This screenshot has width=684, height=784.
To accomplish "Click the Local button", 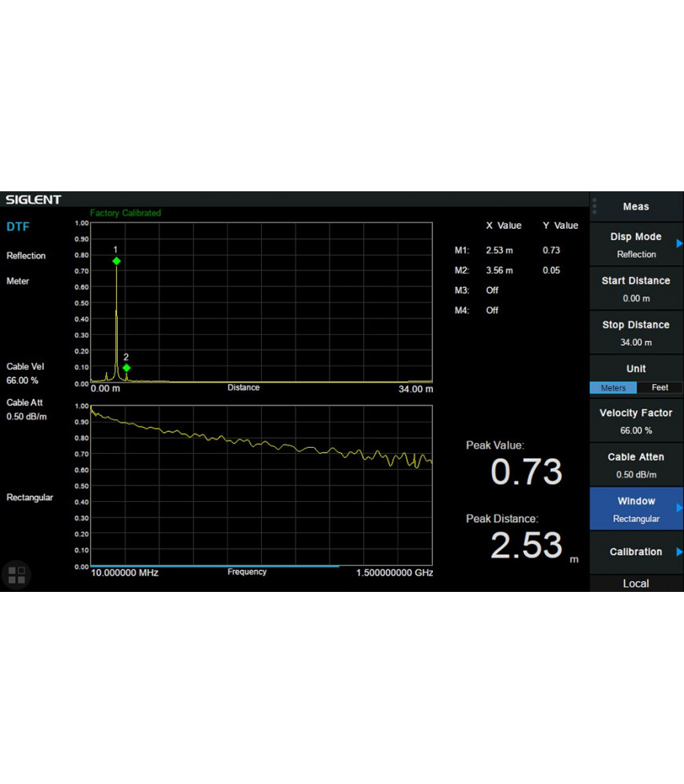I will click(636, 583).
